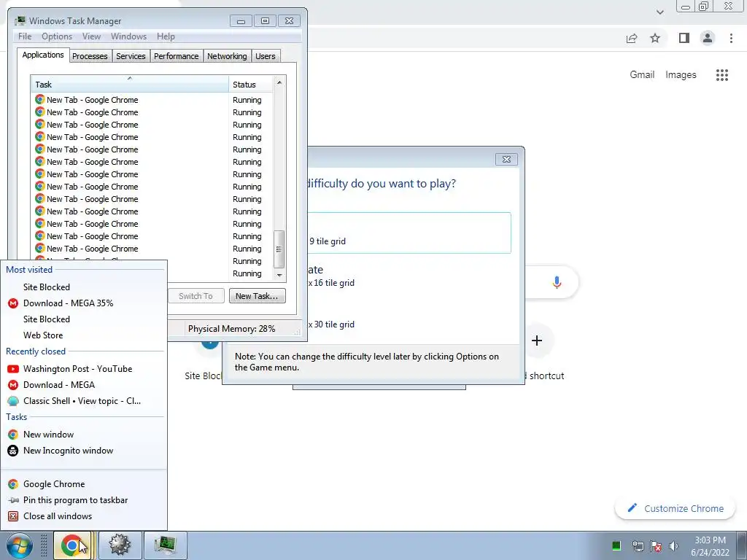
Task: Click the Gmail link
Action: (642, 75)
